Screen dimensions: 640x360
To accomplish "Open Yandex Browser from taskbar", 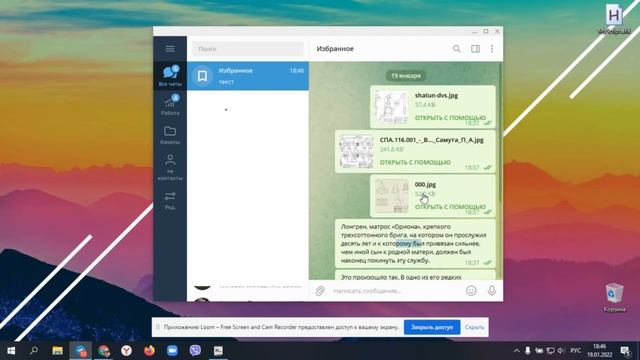I will click(127, 351).
